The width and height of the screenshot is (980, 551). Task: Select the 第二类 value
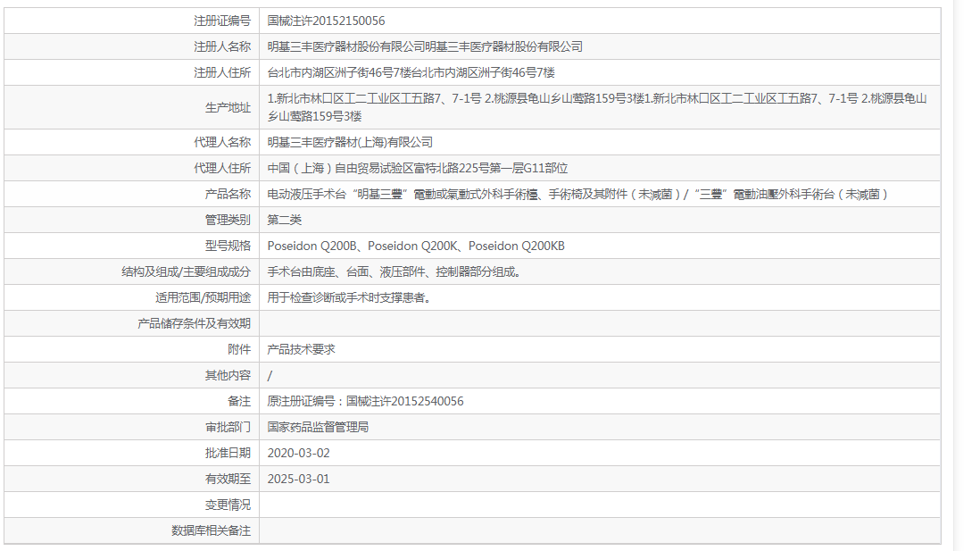tap(285, 221)
